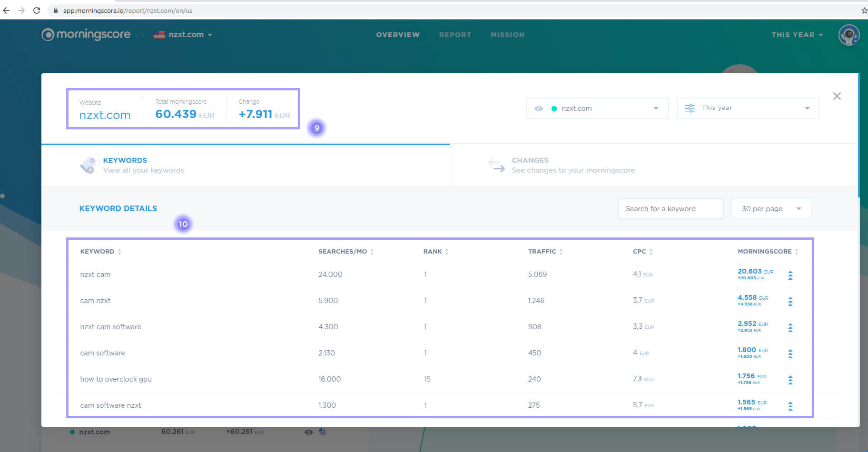Reload the page with the refresh icon
Image resolution: width=868 pixels, height=452 pixels.
(x=37, y=10)
